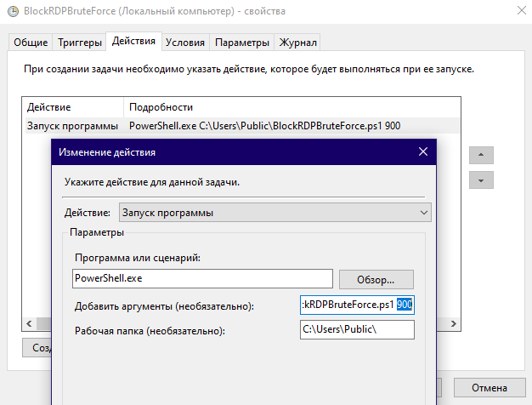Switch to the Триггеры tab

[x=79, y=43]
